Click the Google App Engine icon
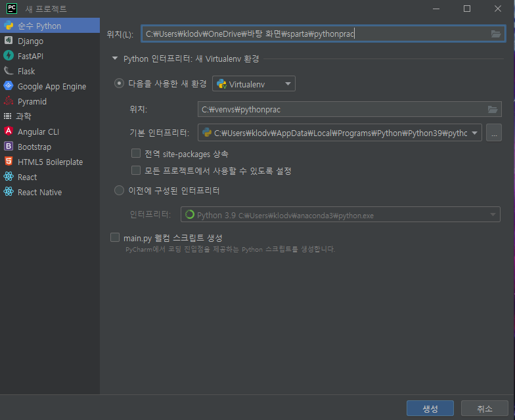The width and height of the screenshot is (515, 420). click(9, 85)
